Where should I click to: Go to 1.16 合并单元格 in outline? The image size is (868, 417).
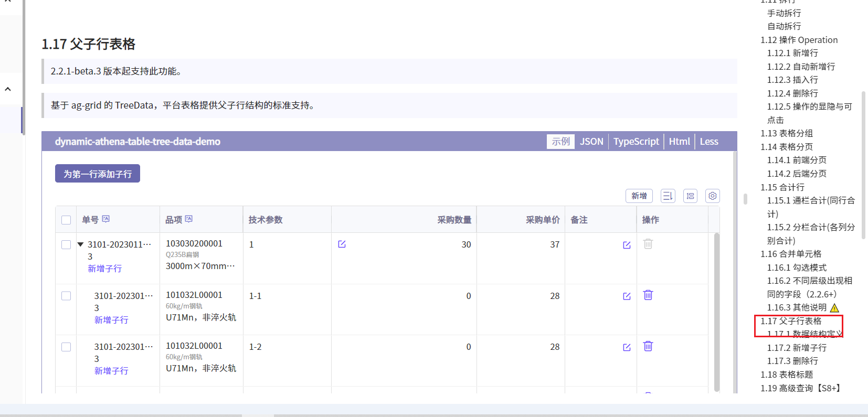791,254
